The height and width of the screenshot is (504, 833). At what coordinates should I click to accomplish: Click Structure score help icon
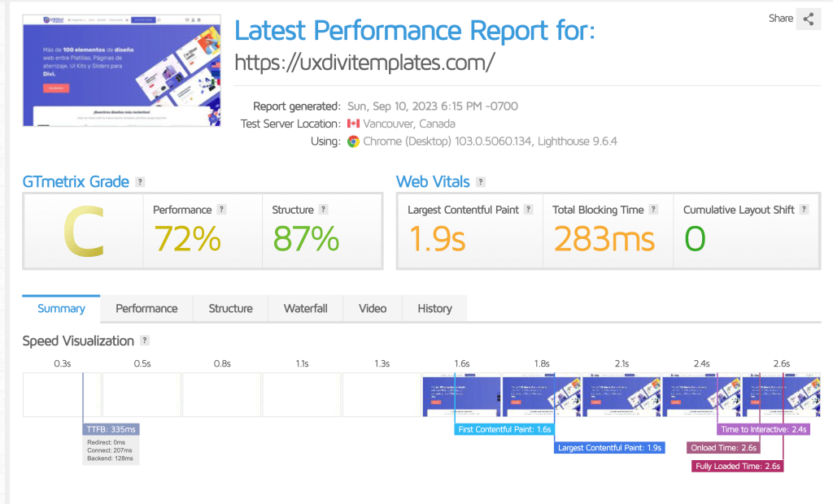point(323,209)
